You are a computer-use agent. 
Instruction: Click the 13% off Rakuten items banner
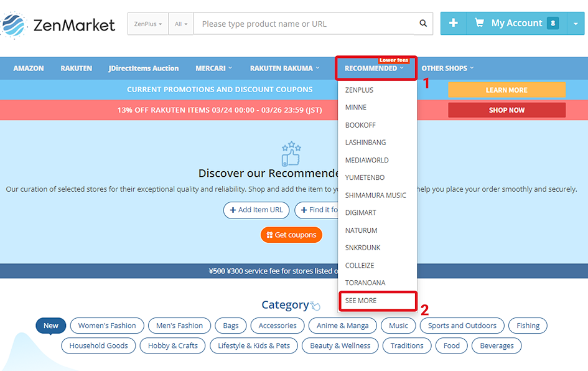coord(220,110)
